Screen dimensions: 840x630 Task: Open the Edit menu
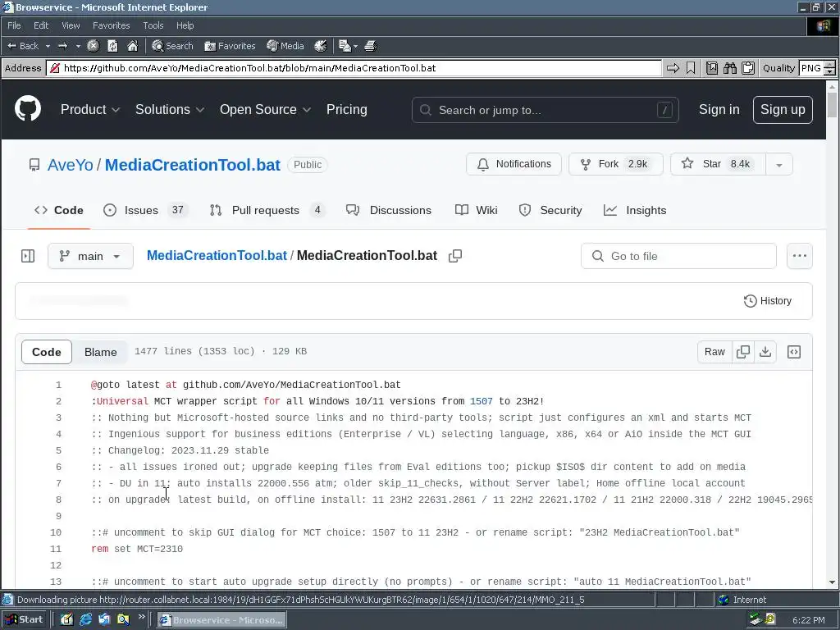click(41, 25)
